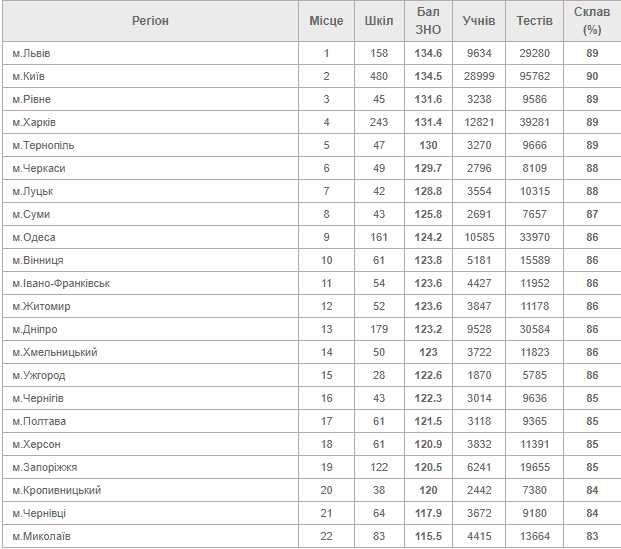Select м.Рівне in the region list
Viewport: 621px width, 549px height.
point(32,99)
